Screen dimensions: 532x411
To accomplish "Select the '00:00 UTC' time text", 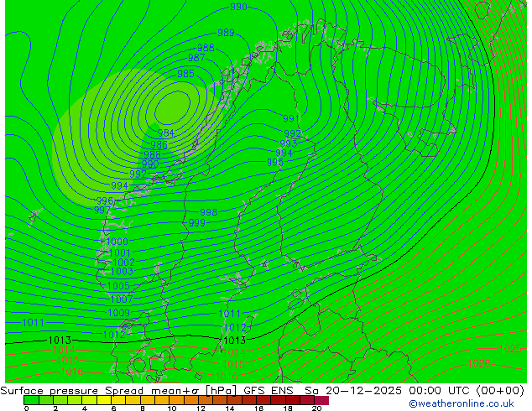I will [x=441, y=391].
